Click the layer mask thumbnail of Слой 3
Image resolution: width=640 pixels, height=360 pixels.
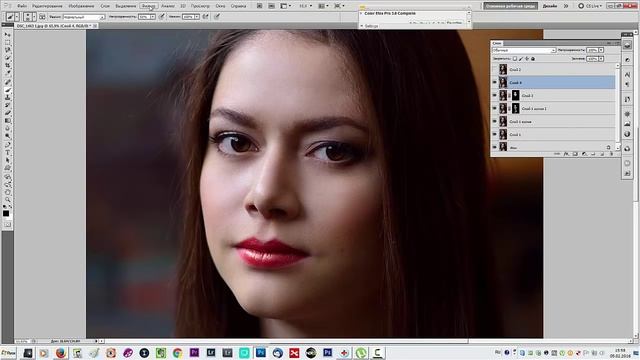(516, 96)
